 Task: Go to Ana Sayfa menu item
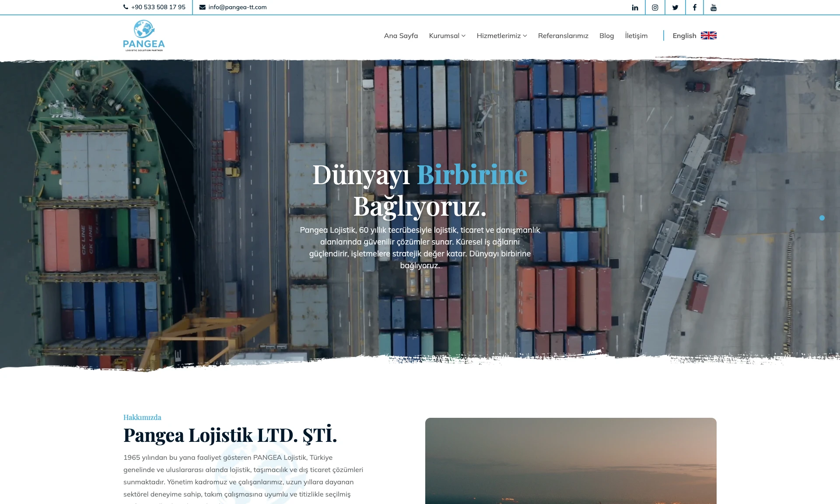[x=401, y=36]
